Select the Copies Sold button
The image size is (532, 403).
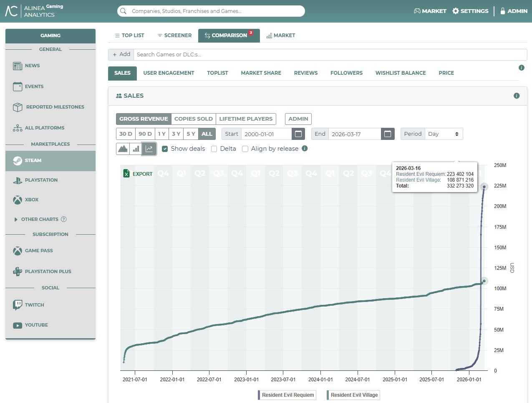point(194,119)
